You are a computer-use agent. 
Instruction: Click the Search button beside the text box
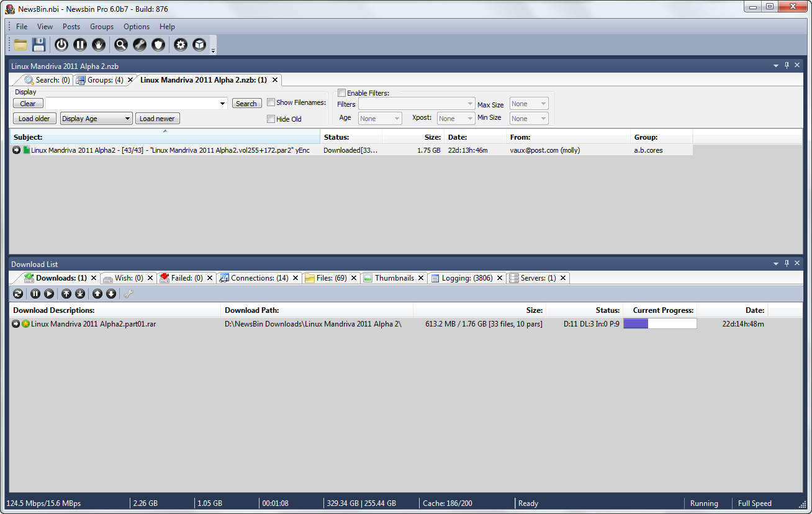click(246, 104)
